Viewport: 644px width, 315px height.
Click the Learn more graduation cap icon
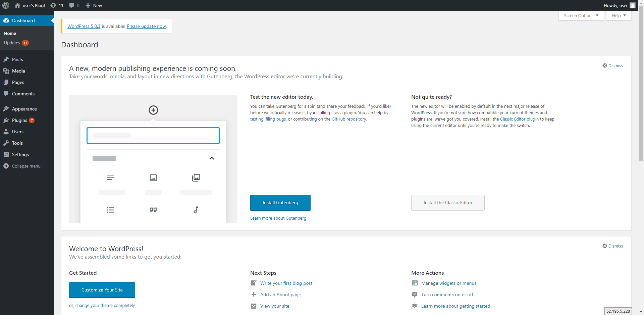click(415, 306)
